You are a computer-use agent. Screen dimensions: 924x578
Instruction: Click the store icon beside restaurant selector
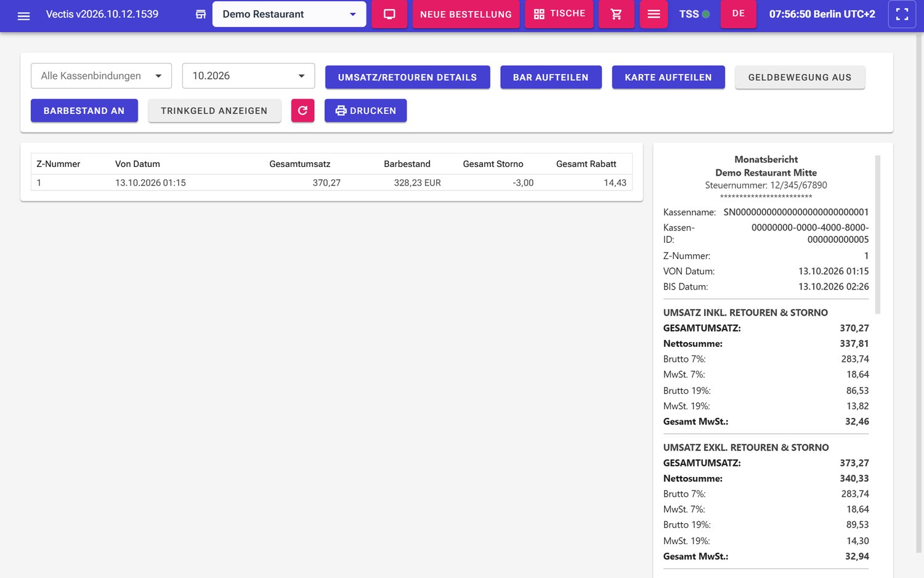point(201,14)
